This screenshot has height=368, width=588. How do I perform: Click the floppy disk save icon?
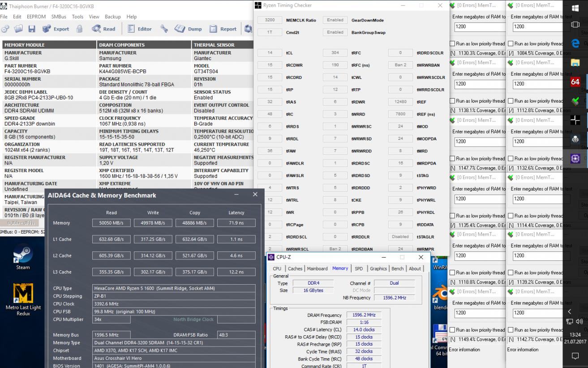32,29
